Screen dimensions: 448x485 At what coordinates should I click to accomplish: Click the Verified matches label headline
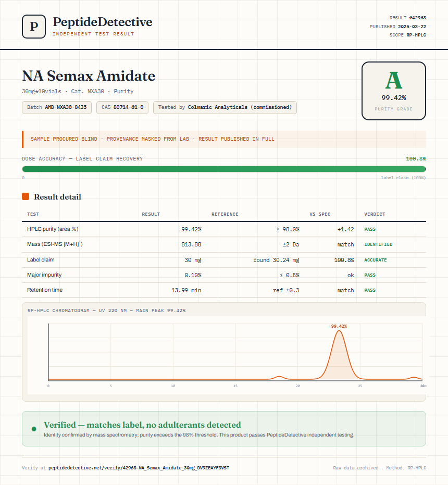pyautogui.click(x=142, y=425)
